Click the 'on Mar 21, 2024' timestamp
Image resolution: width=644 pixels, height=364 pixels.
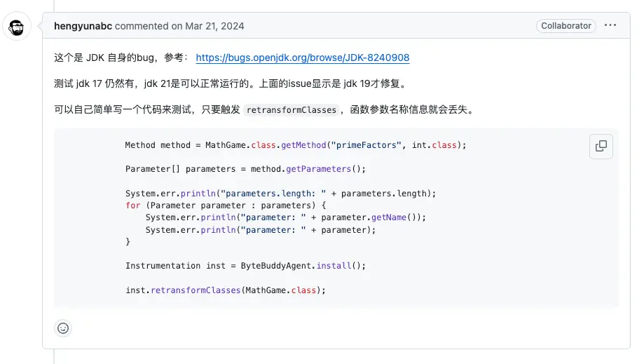[x=208, y=26]
